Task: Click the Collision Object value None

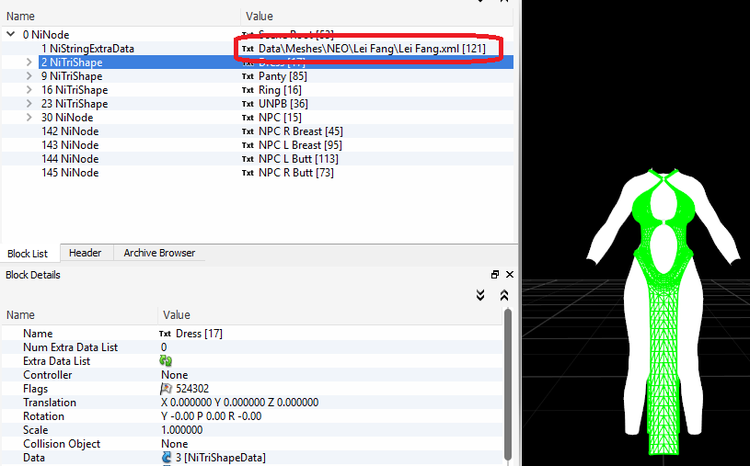Action: (x=175, y=444)
